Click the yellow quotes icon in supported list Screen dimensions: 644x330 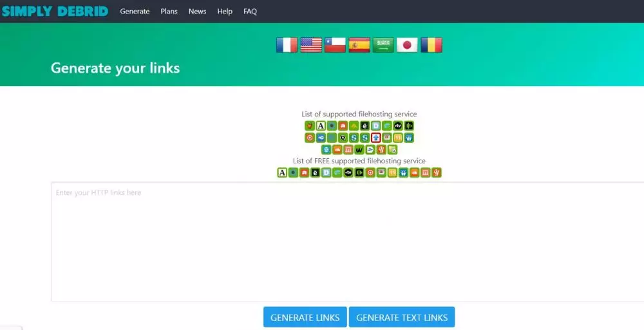pos(397,138)
